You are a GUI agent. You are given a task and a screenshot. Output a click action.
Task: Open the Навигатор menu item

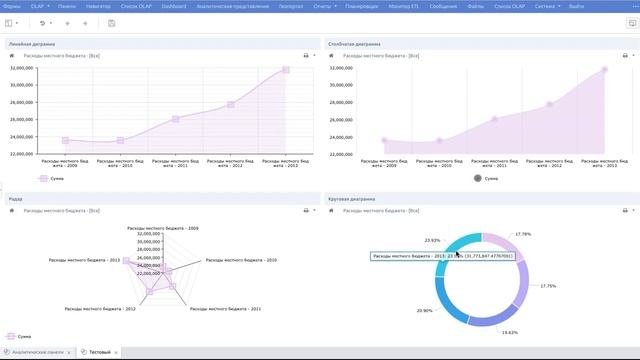point(98,6)
